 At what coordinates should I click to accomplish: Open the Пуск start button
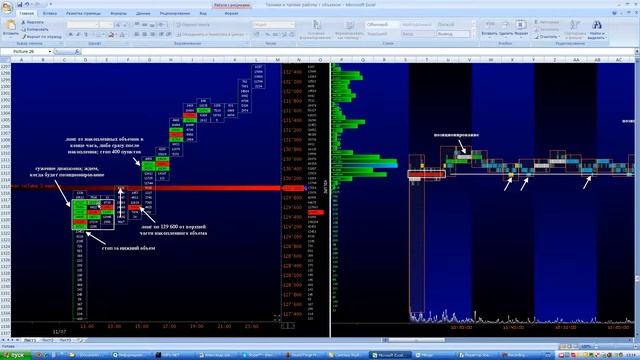pyautogui.click(x=16, y=356)
